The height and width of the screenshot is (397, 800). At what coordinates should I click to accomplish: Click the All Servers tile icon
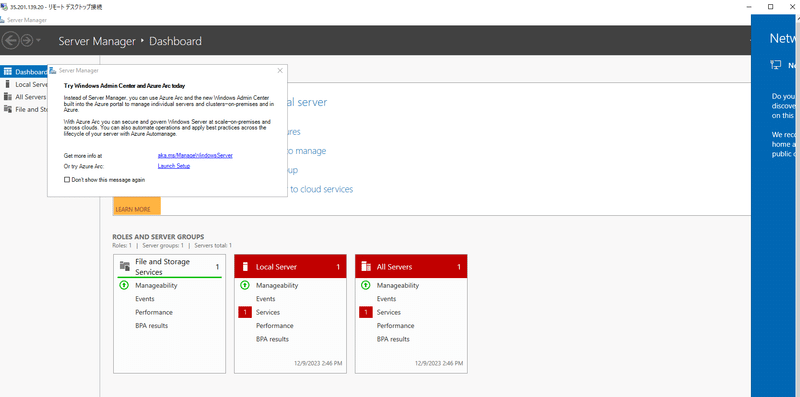(366, 266)
